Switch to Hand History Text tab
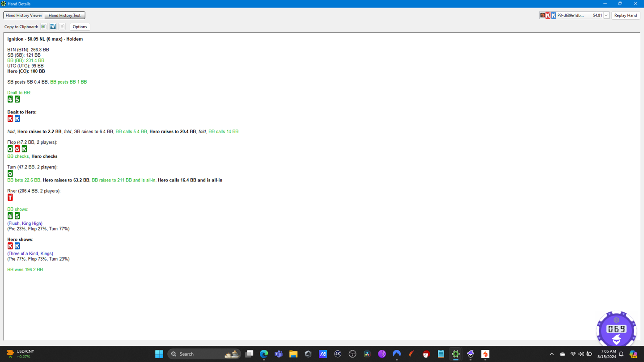This screenshot has height=362, width=644. (x=64, y=15)
